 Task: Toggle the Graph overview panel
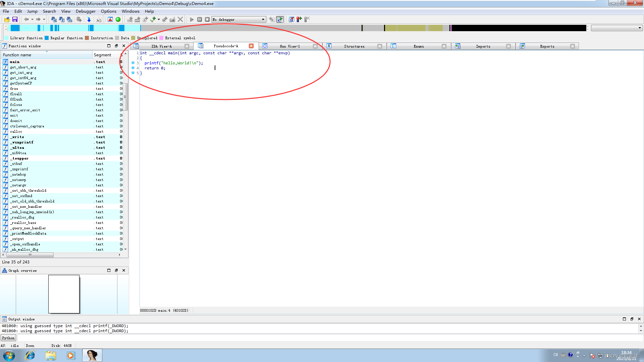pos(116,270)
